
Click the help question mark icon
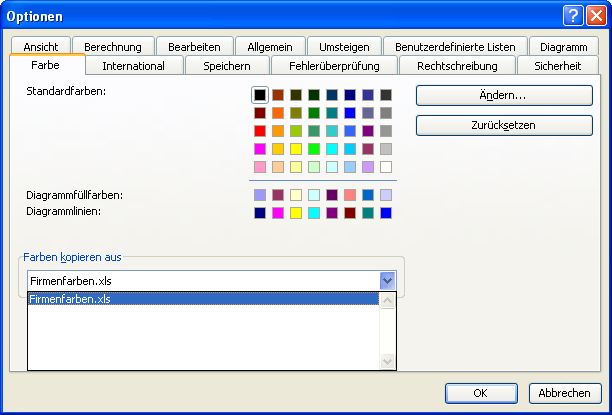[x=573, y=16]
